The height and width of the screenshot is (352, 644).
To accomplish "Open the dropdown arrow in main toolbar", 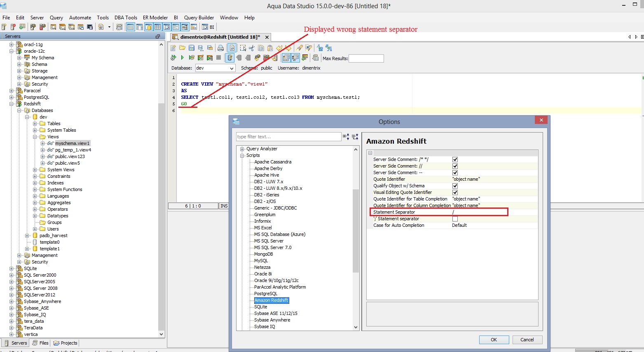I will click(x=109, y=27).
